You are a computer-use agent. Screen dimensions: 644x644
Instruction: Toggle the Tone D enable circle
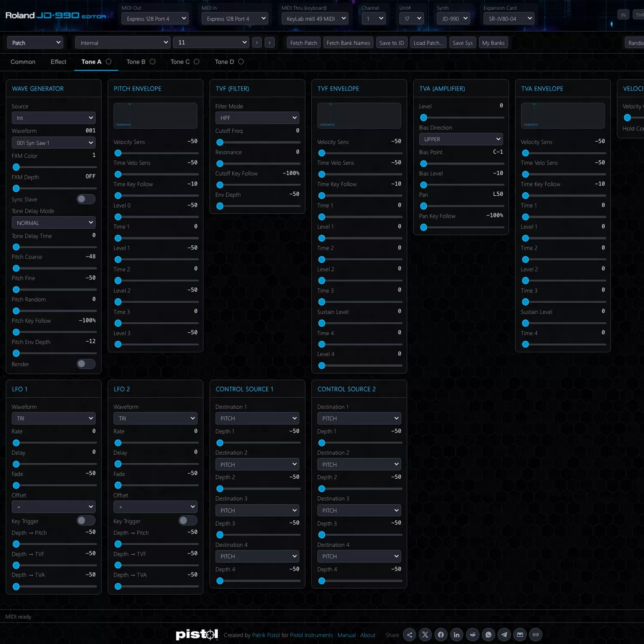(241, 61)
